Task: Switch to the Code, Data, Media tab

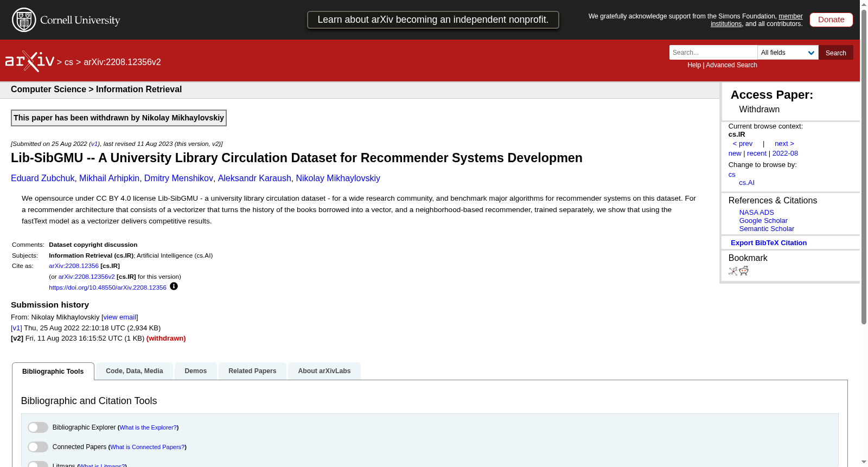Action: 135,371
